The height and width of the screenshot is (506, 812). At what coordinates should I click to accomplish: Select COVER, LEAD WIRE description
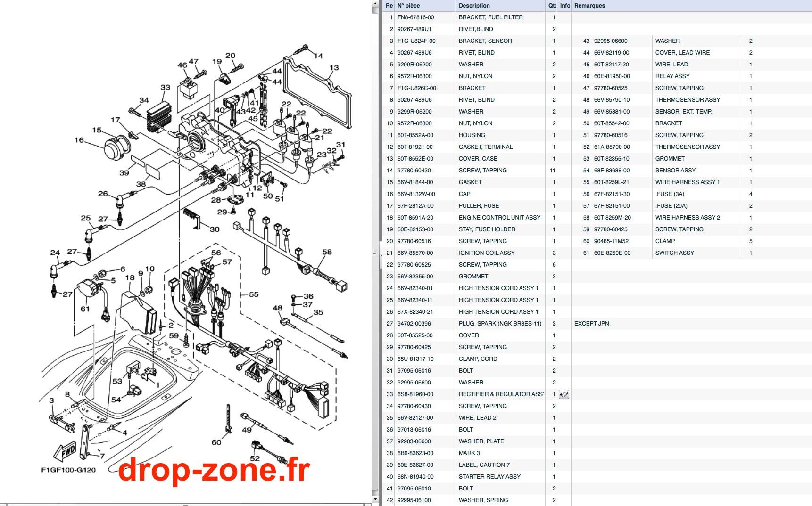point(682,53)
